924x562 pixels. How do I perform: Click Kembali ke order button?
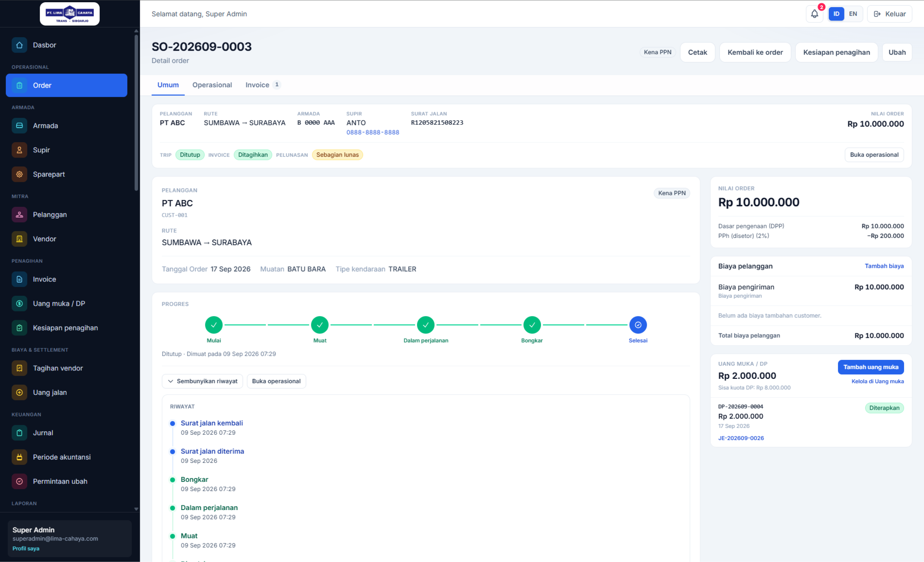click(x=755, y=53)
